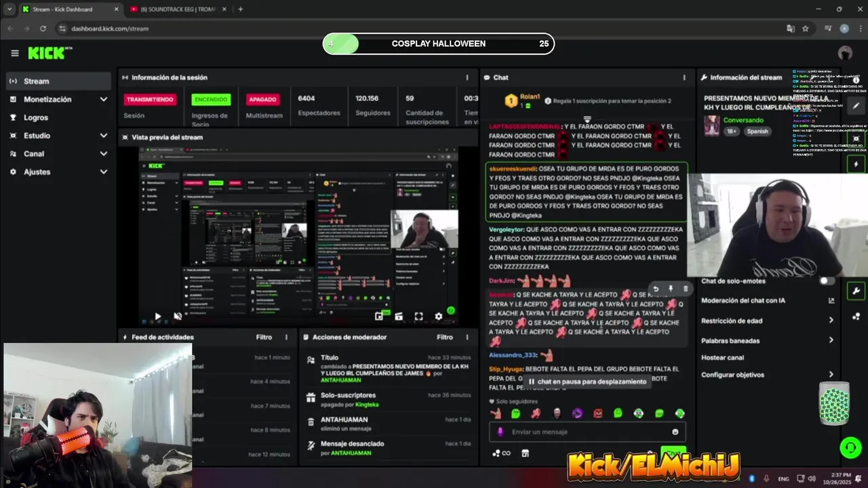Click Moderación del chat con IA
Screen dimensions: 868x488
click(x=743, y=300)
